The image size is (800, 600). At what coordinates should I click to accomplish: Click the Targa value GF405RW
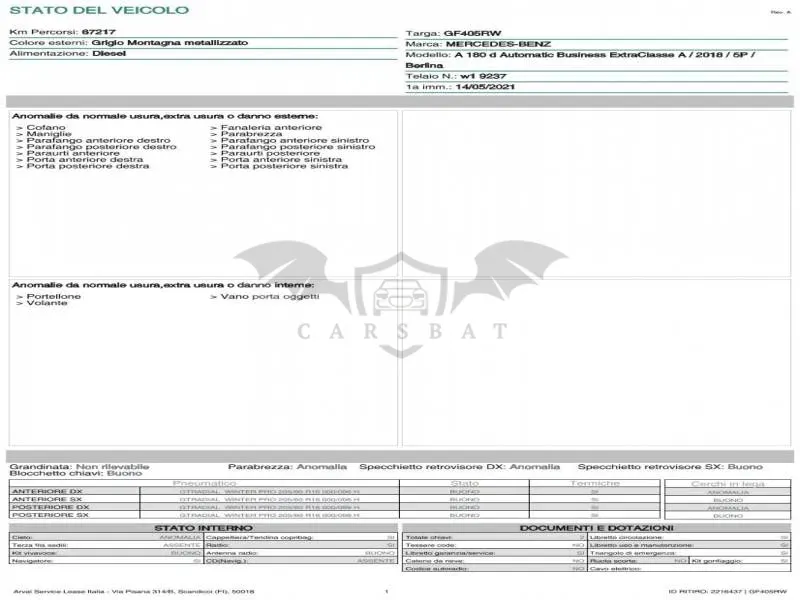coord(472,33)
